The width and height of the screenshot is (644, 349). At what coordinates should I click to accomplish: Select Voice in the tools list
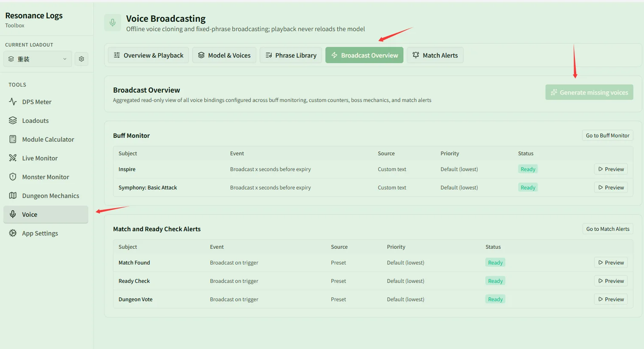46,214
